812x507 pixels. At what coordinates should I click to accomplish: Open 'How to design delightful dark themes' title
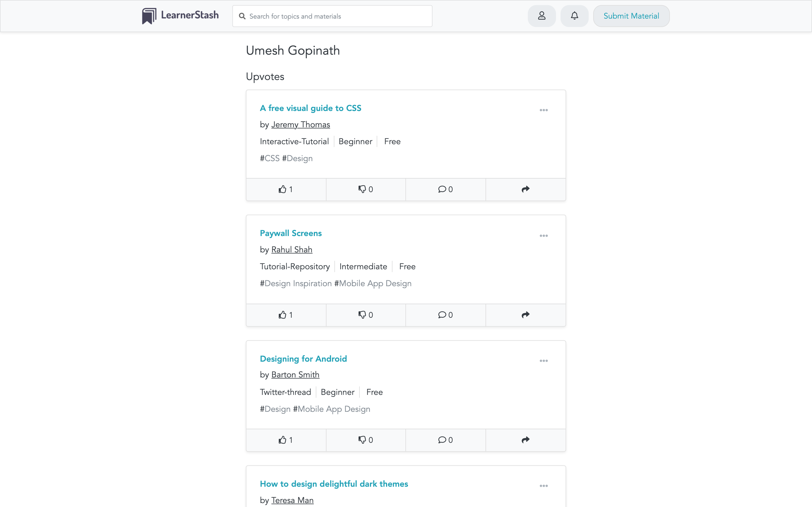(334, 484)
